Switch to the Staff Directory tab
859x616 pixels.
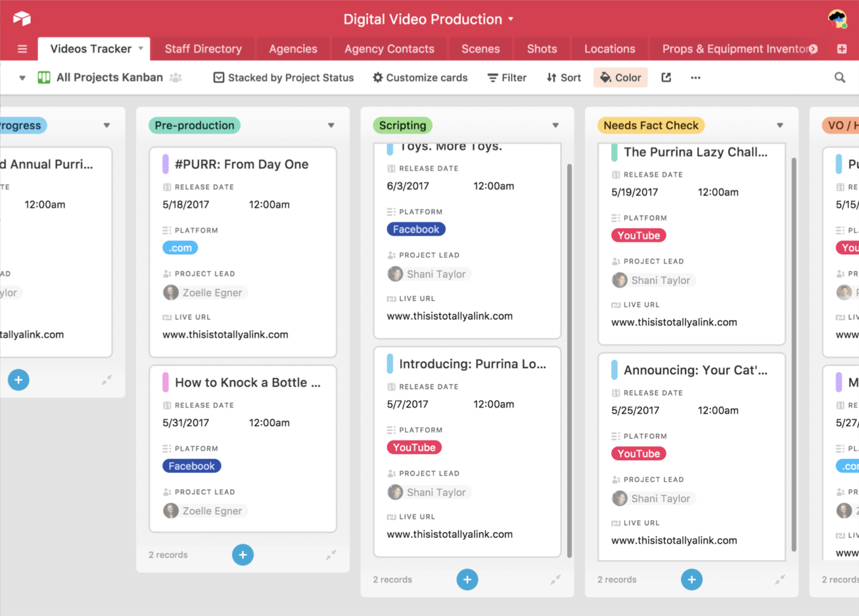pos(203,48)
